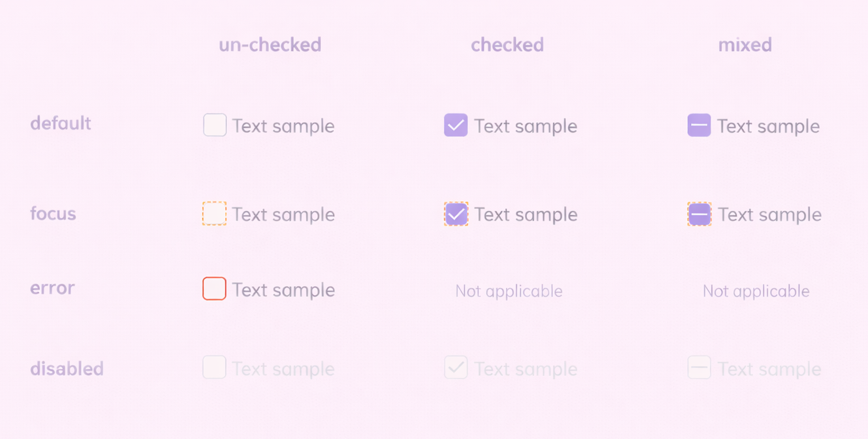Select the focused un-checked checkbox

pos(214,214)
